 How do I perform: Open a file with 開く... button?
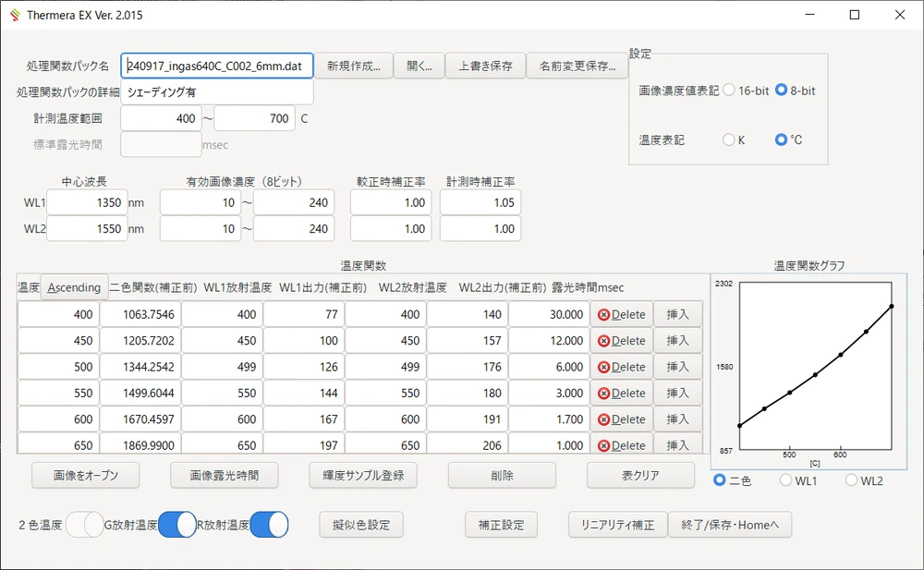pos(419,66)
